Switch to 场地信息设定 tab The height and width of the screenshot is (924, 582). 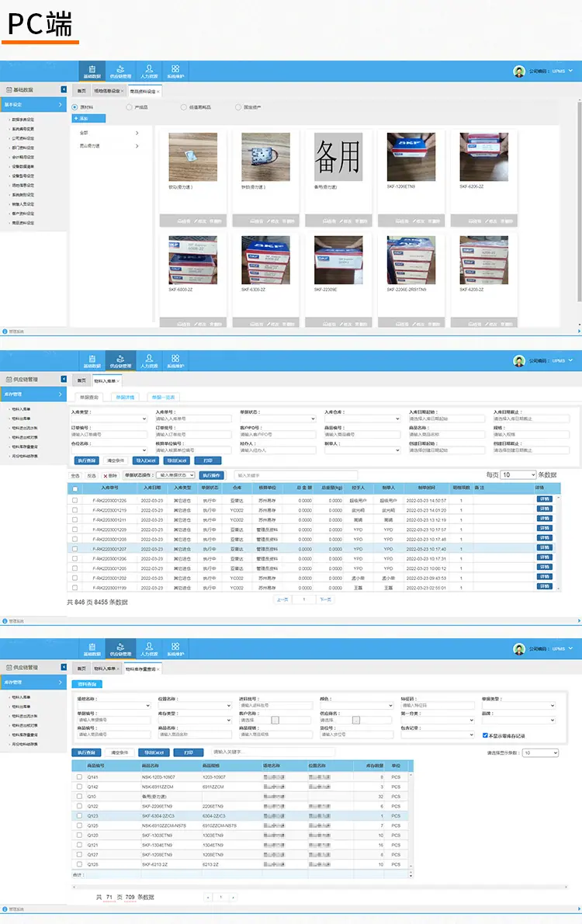point(107,92)
